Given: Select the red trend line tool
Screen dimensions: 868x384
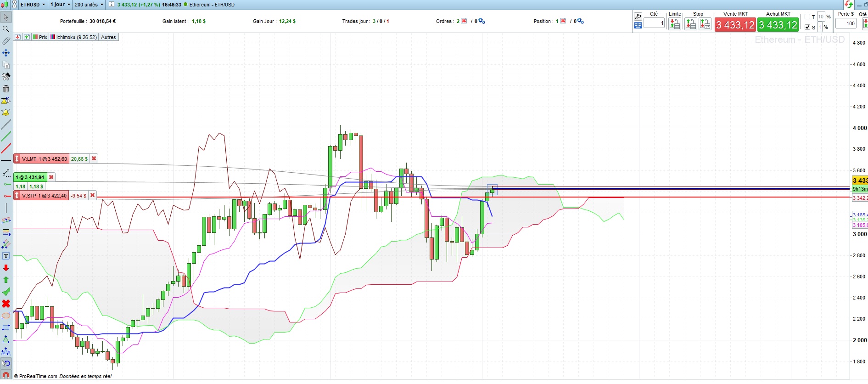Looking at the screenshot, I should point(6,148).
